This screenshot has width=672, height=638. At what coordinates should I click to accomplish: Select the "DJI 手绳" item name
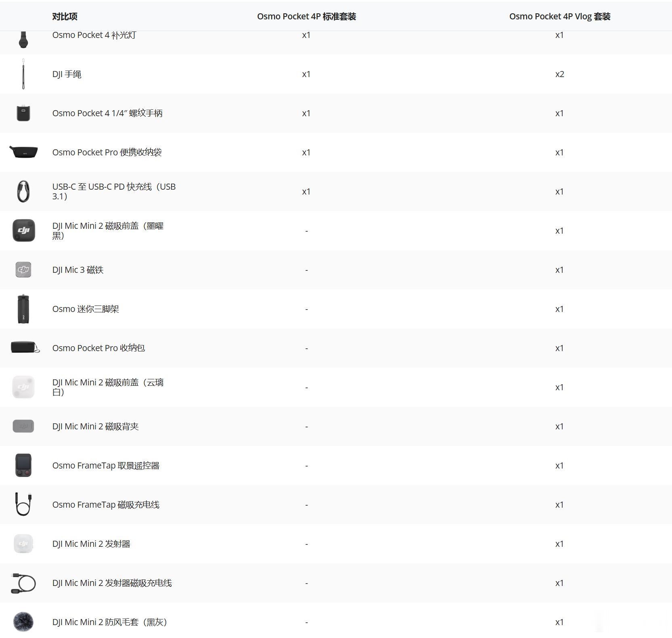[67, 74]
